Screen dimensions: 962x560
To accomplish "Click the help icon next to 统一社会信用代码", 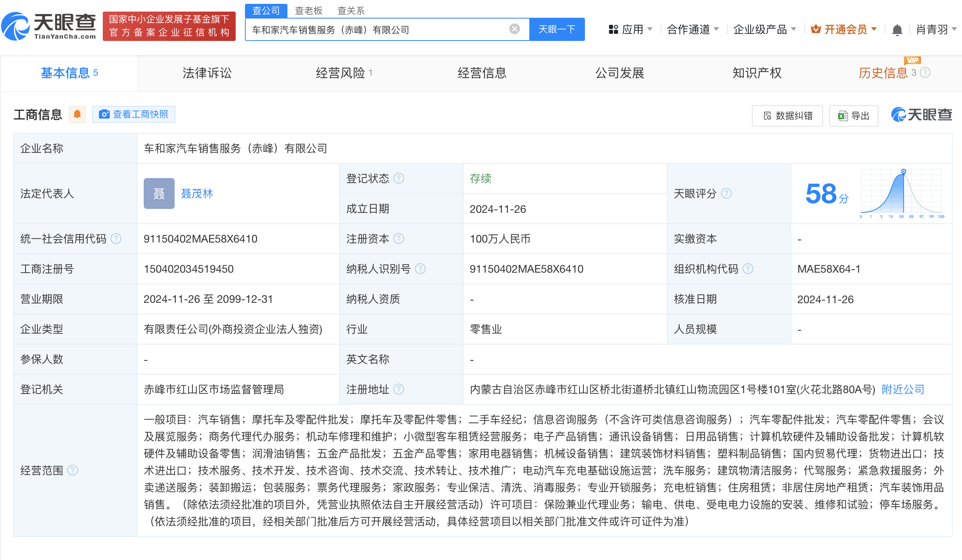I will coord(116,239).
